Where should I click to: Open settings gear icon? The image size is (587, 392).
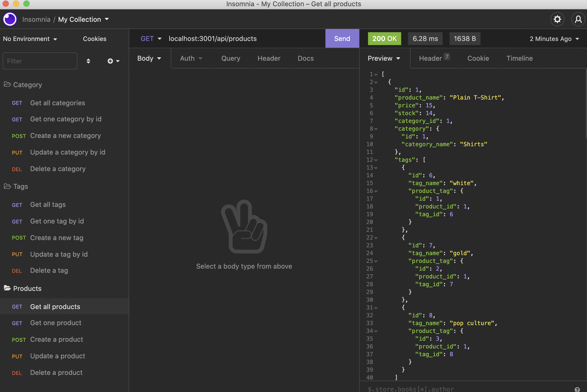click(557, 19)
